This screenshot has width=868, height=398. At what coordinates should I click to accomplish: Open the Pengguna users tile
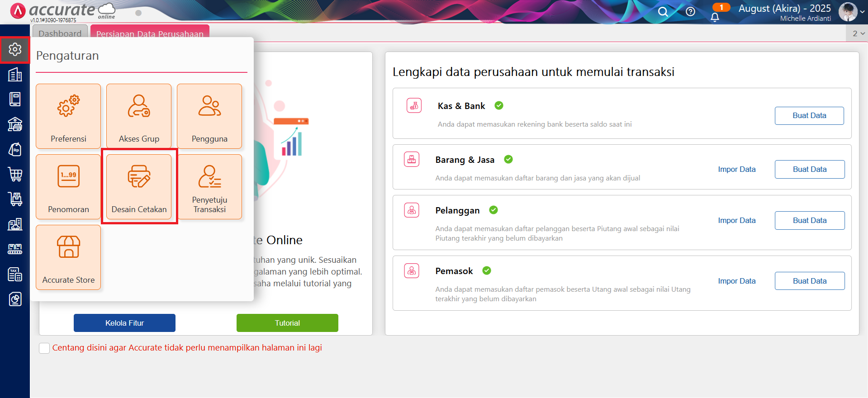209,116
